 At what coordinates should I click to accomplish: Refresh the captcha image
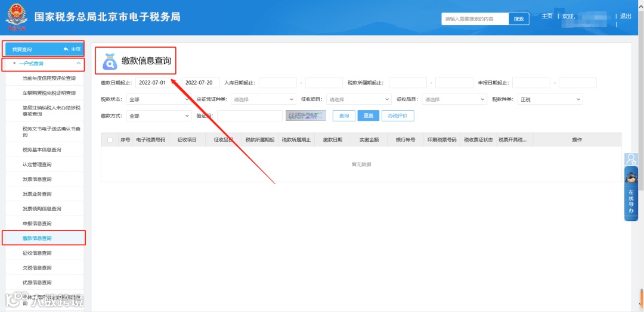[x=305, y=116]
